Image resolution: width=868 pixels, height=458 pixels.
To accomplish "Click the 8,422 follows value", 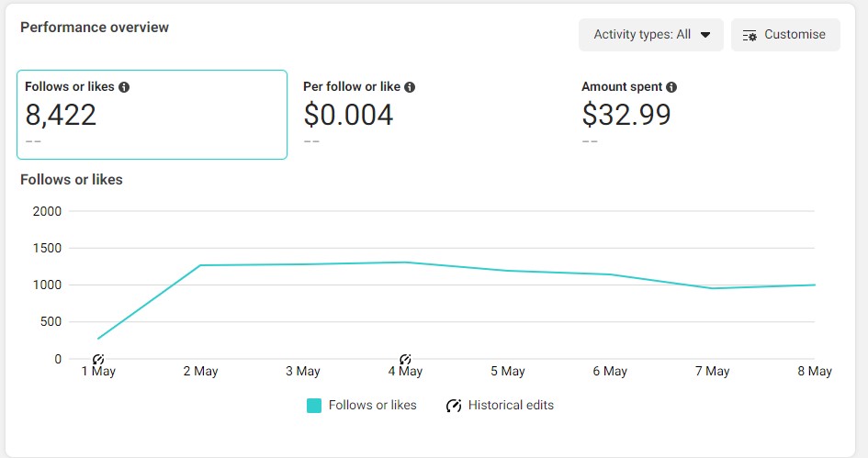I will click(61, 115).
